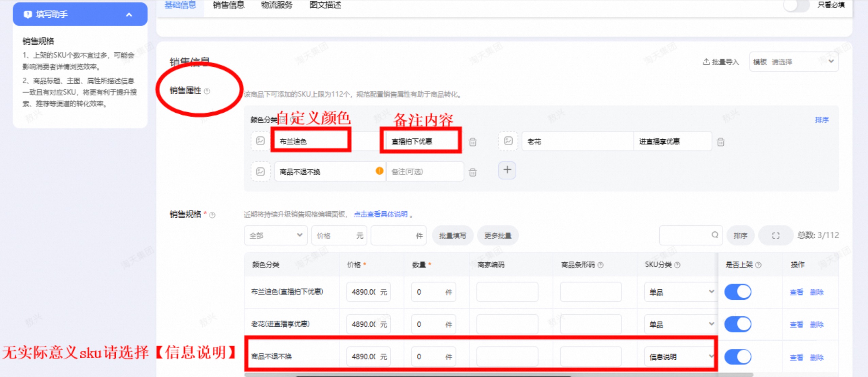Edit price in 商品不退不换 table row

point(368,356)
